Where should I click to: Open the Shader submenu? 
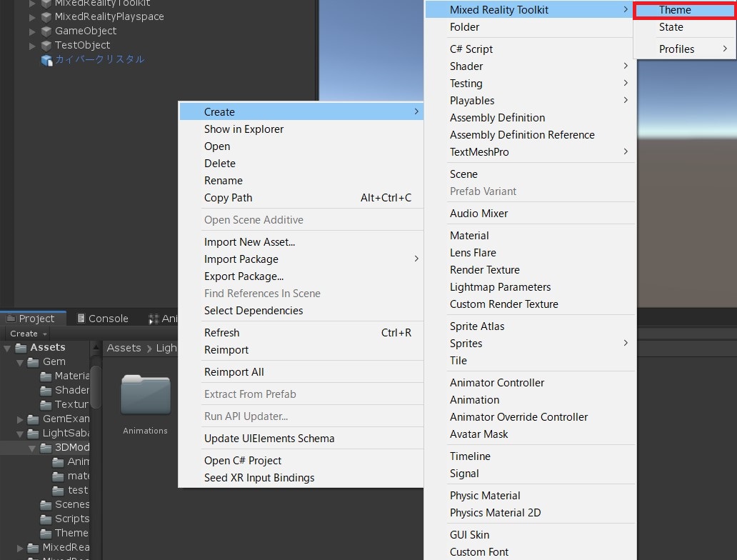click(x=529, y=66)
